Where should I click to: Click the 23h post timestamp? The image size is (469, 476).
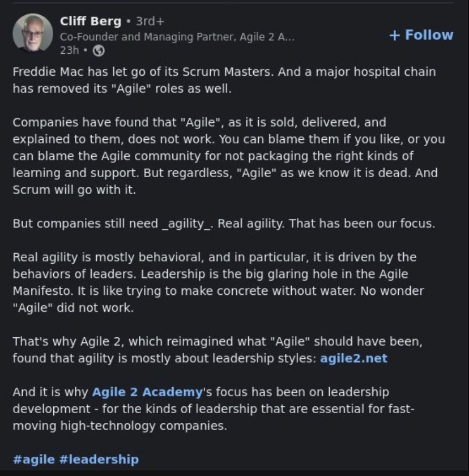click(69, 51)
